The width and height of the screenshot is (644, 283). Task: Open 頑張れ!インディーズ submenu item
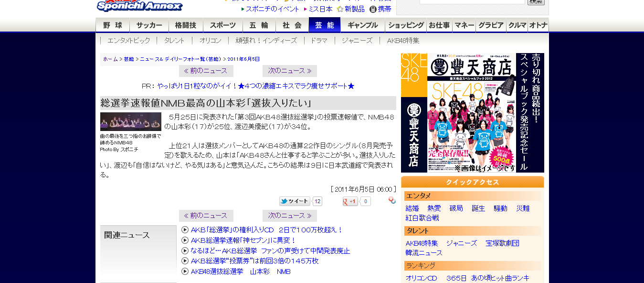tap(266, 41)
